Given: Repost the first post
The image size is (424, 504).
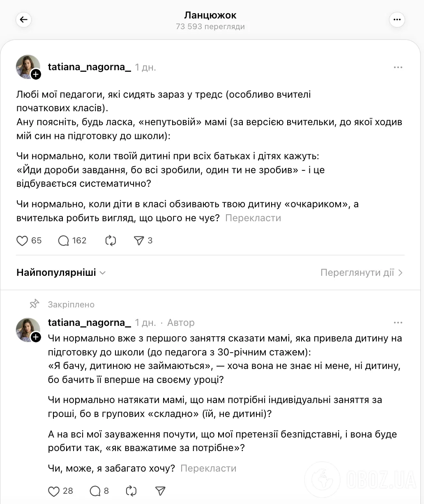Looking at the screenshot, I should [x=110, y=241].
